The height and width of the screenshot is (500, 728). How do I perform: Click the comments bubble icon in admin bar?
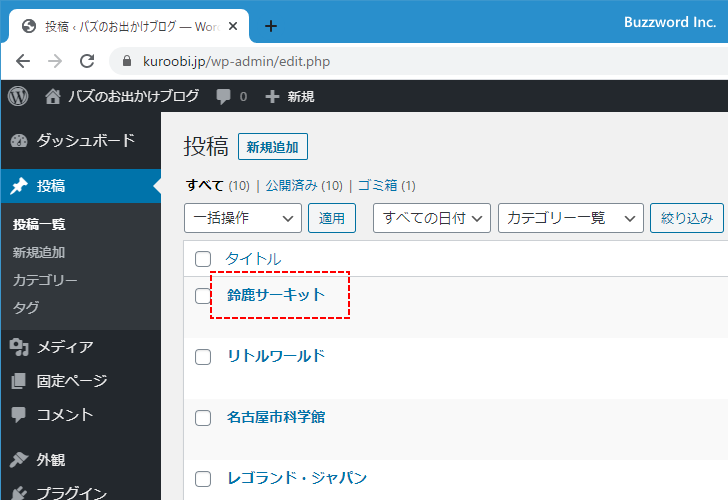[x=224, y=96]
